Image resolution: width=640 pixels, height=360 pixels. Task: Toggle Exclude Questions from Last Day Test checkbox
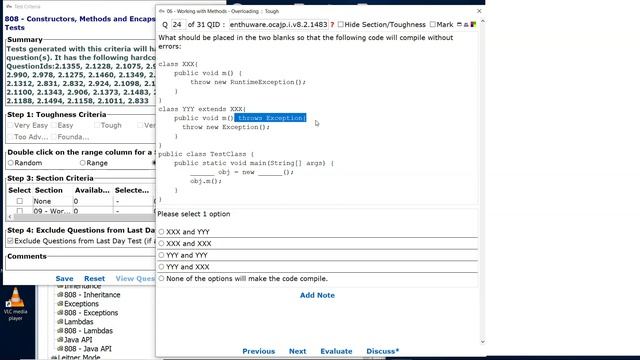10,241
